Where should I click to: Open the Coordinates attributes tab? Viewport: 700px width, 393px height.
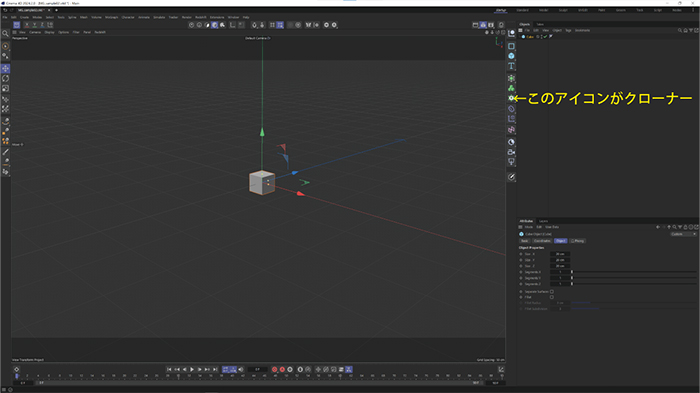tap(542, 241)
